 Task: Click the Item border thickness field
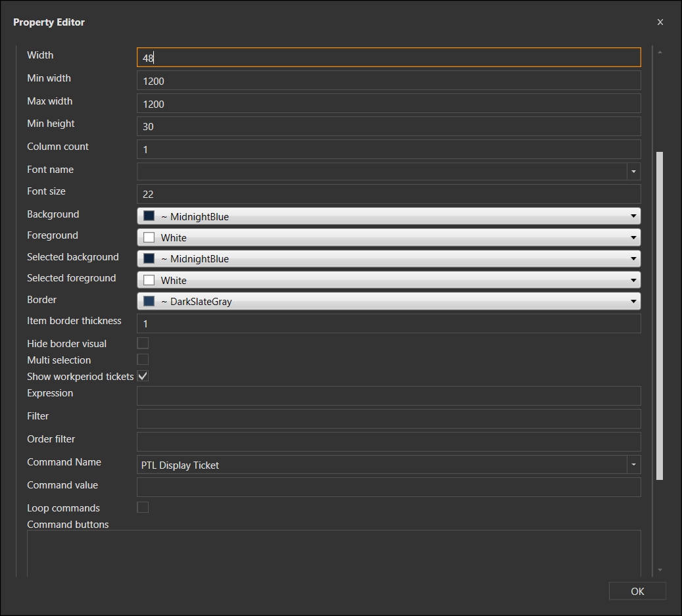pyautogui.click(x=389, y=323)
